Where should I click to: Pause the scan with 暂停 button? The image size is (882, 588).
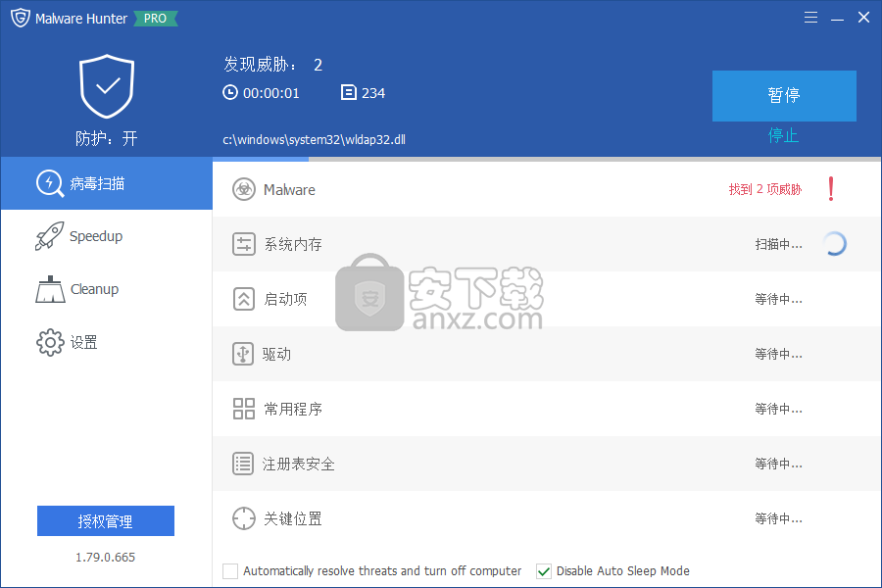click(x=784, y=96)
